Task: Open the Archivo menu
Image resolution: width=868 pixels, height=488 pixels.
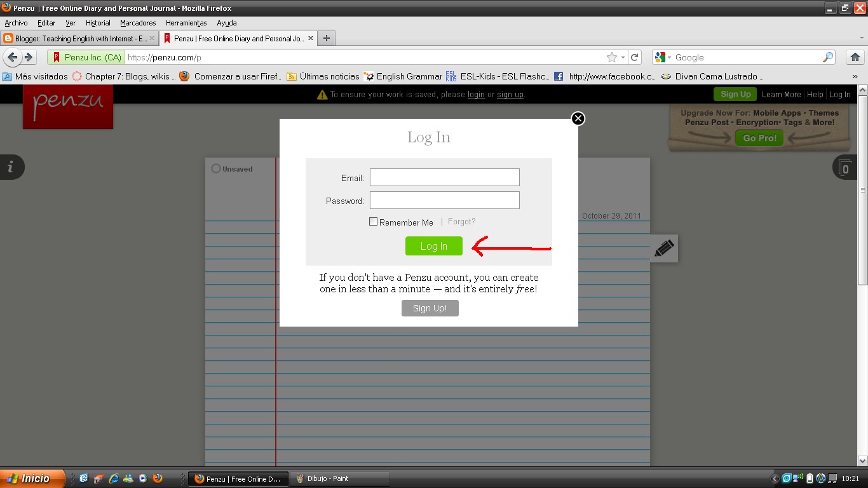Action: [16, 23]
